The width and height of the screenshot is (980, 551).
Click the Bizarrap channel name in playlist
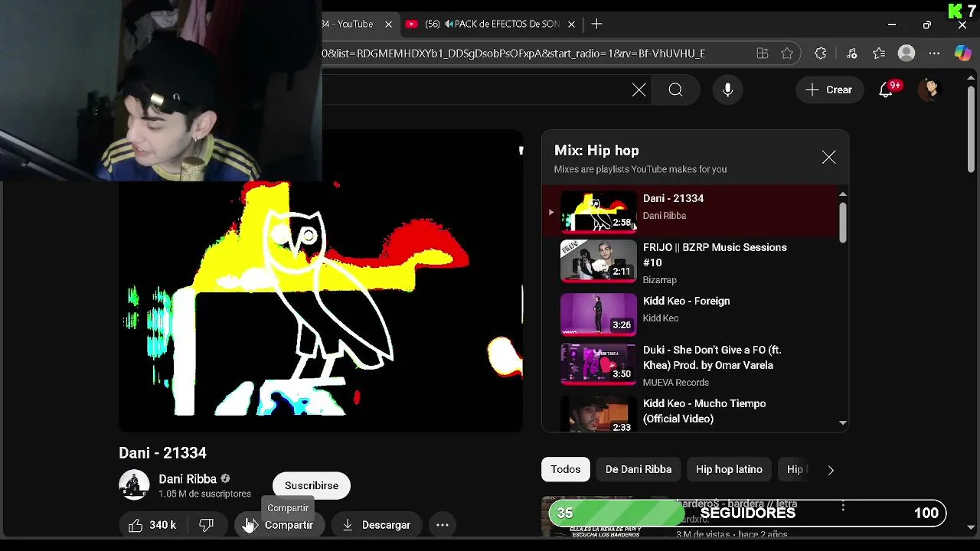point(660,280)
